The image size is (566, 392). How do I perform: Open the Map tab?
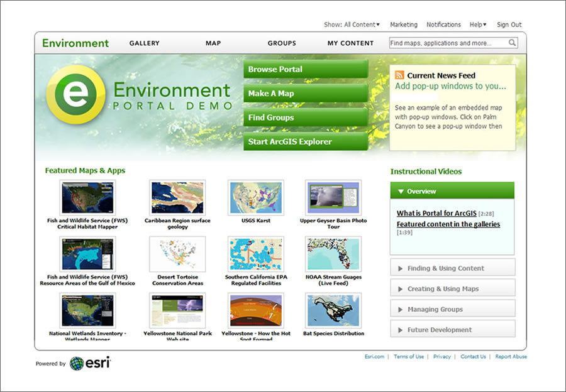click(213, 43)
